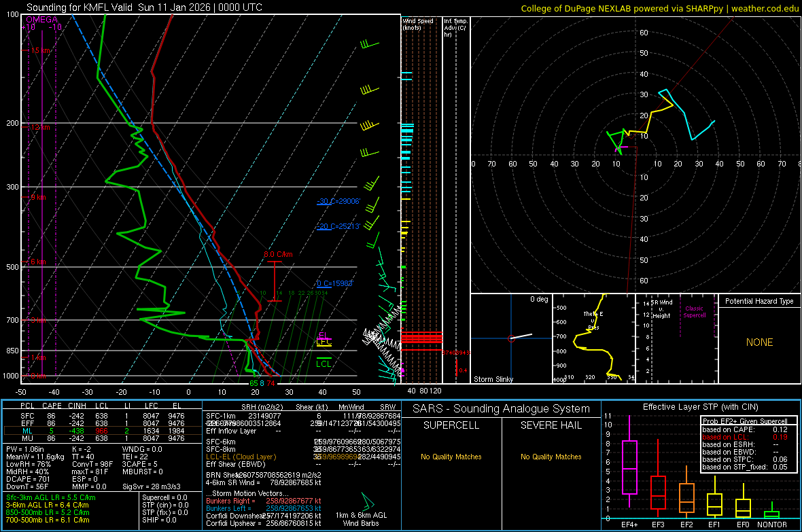This screenshot has height=532, width=802.
Task: Click the MeanW = 11.6g/kg value
Action: click(35, 457)
